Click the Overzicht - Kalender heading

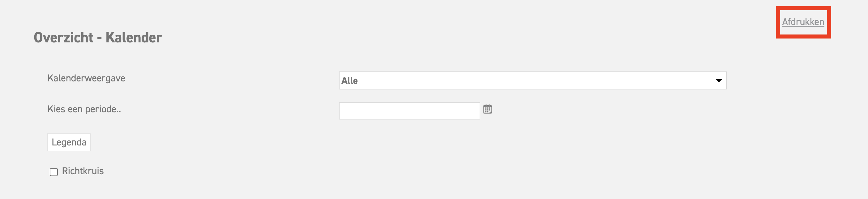tap(98, 37)
